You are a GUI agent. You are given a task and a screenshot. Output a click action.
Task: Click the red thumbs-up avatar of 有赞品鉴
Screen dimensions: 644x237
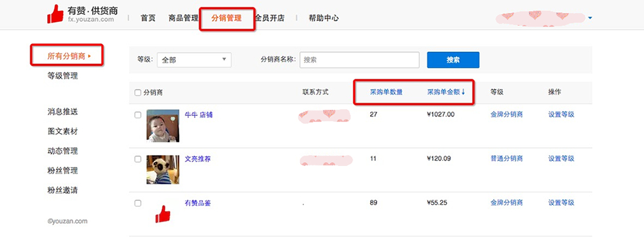click(162, 214)
